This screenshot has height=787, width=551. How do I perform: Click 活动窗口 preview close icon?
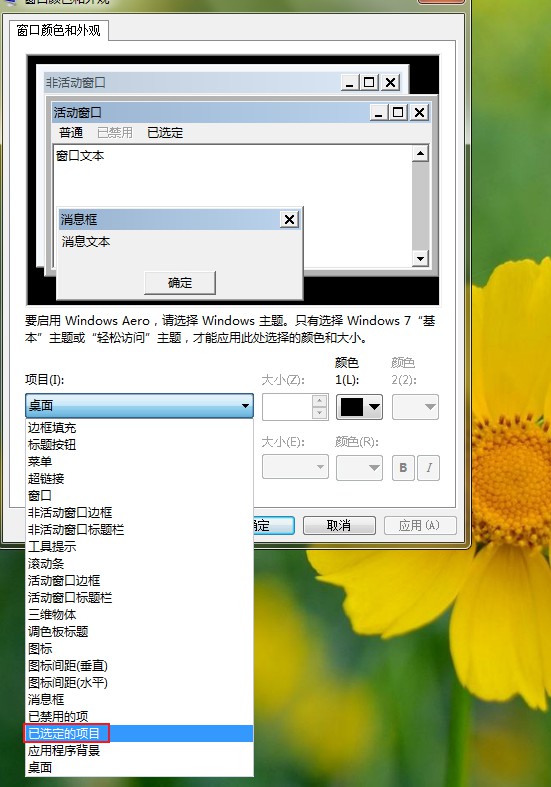(420, 112)
